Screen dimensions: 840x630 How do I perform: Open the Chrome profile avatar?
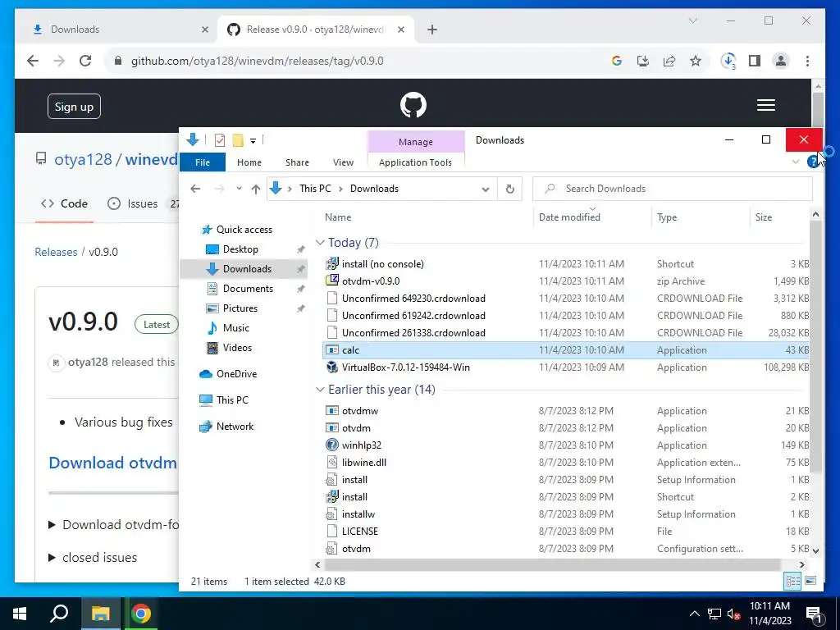(x=781, y=61)
